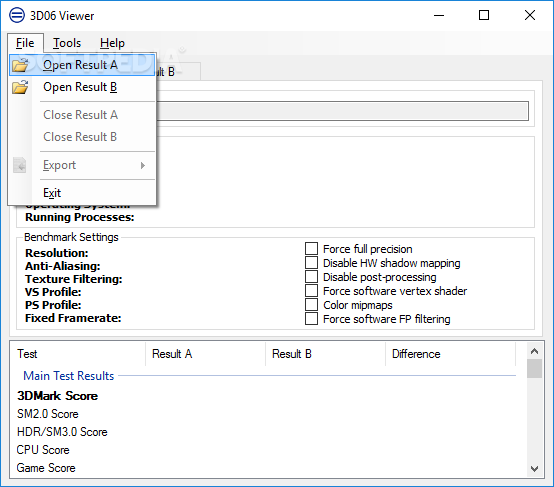Choose Exit from the File menu

[x=82, y=193]
